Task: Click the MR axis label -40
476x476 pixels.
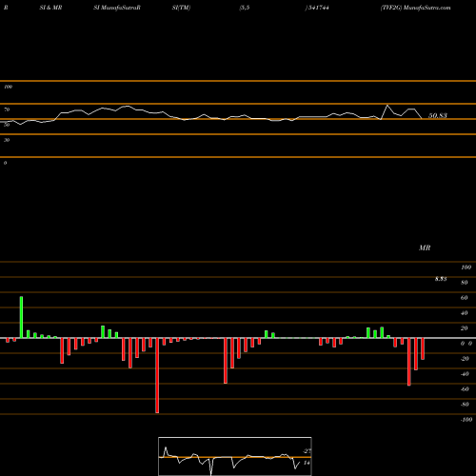Action: pyautogui.click(x=465, y=374)
